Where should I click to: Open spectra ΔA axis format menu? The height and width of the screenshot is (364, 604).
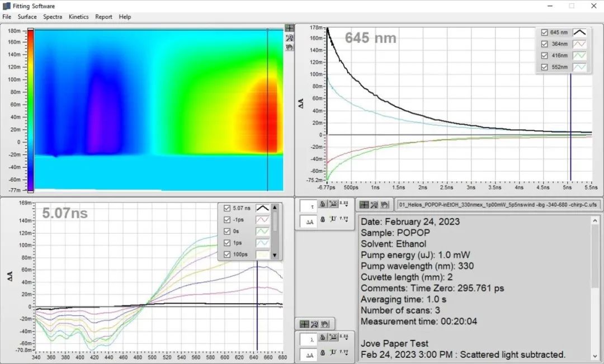click(x=343, y=352)
